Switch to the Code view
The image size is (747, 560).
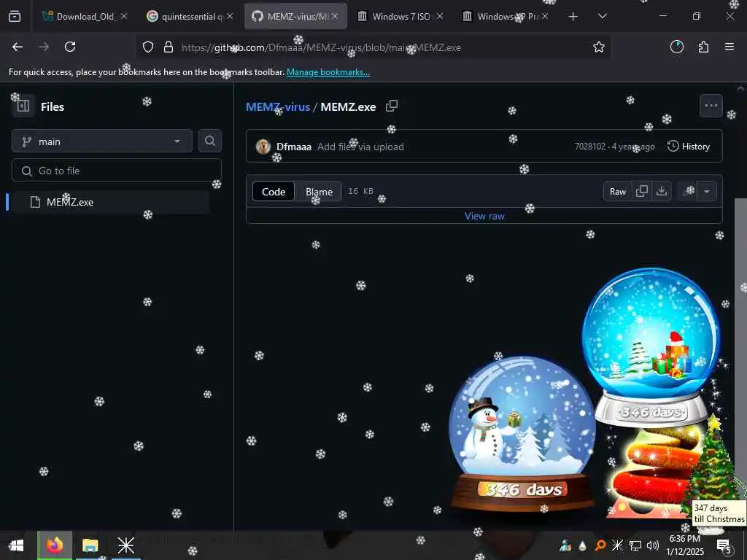274,192
